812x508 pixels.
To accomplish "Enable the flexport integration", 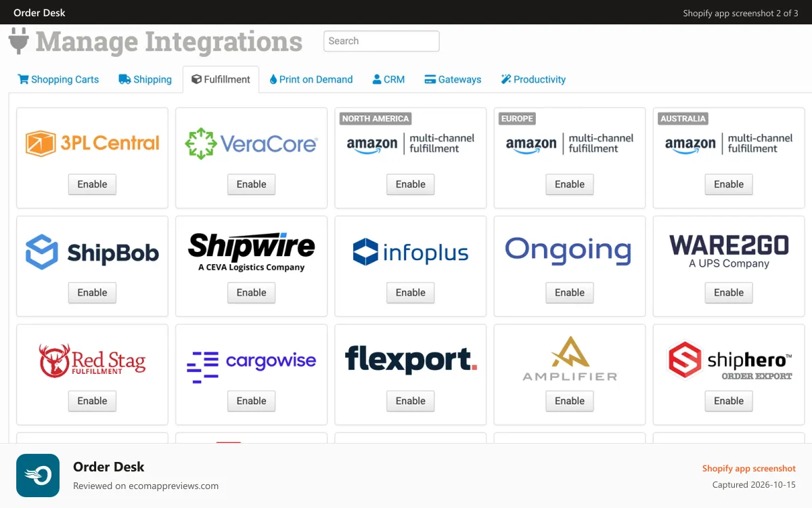I will (x=410, y=401).
